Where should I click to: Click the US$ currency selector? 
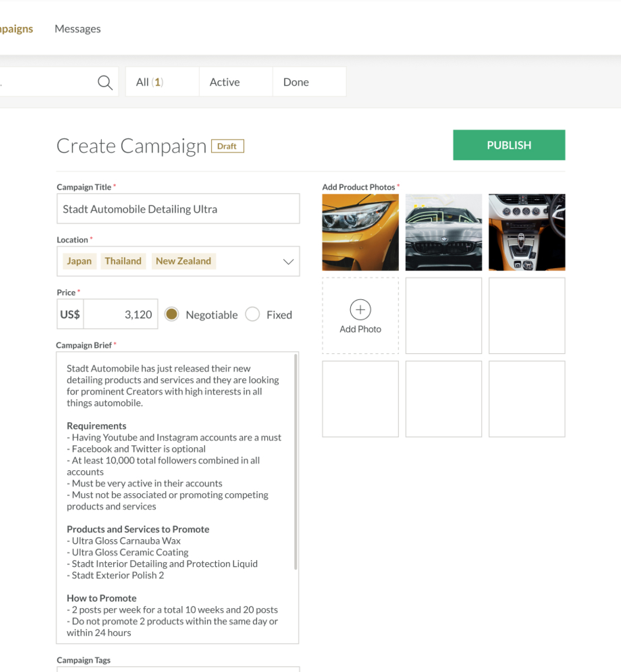click(70, 314)
